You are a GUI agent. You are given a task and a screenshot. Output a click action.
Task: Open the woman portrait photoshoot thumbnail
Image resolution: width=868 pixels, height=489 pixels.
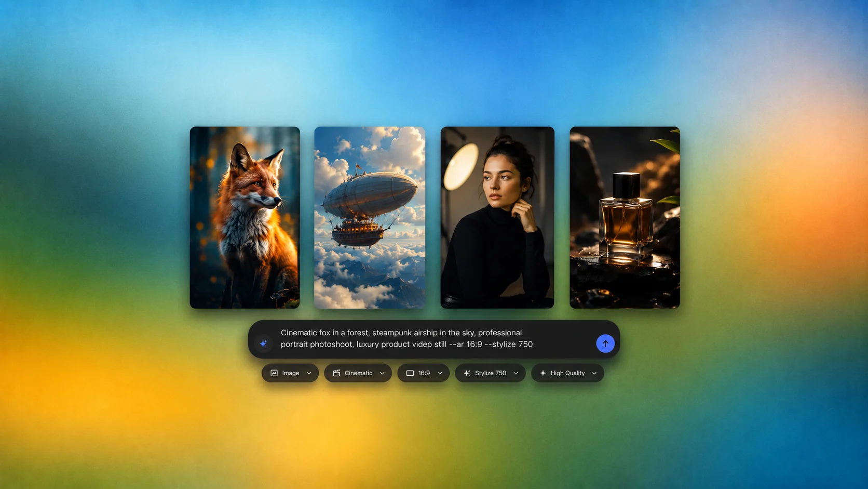[497, 217]
